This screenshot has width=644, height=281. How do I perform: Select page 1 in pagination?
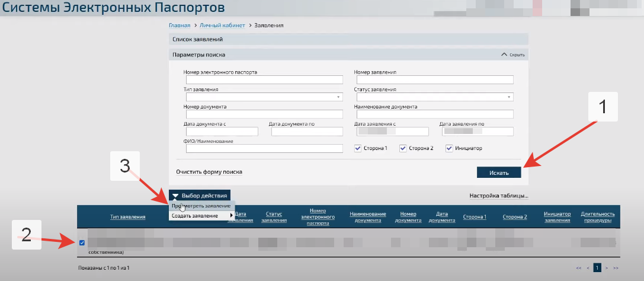598,268
